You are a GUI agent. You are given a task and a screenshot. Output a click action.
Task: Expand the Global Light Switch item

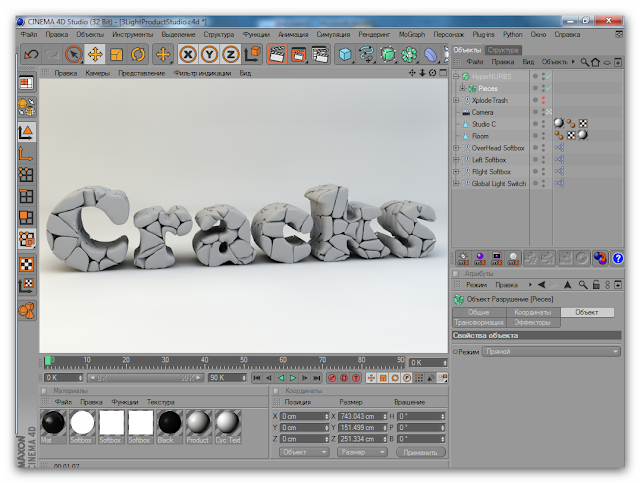pyautogui.click(x=457, y=184)
